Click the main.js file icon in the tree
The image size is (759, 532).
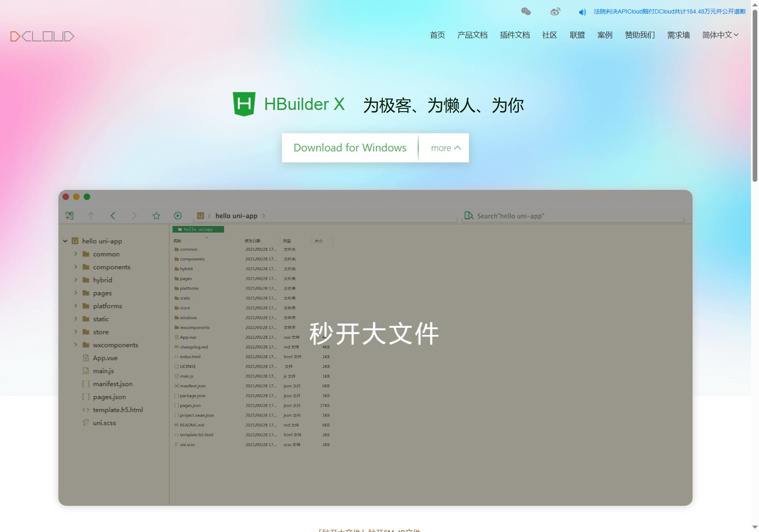click(86, 371)
